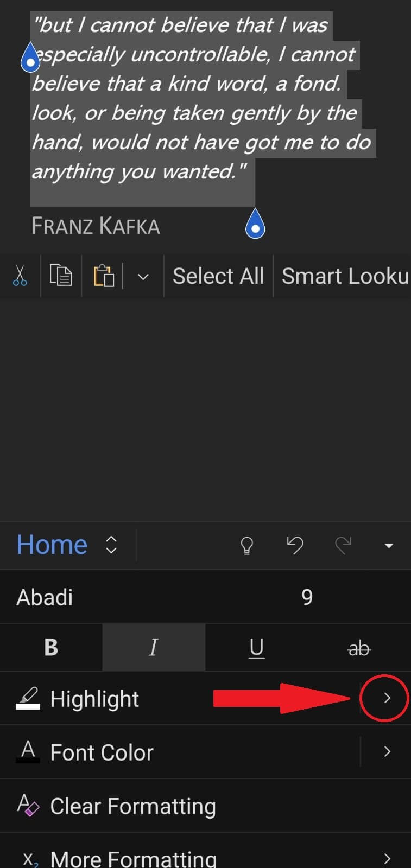411x868 pixels.
Task: Toggle bold on the selected quote
Action: pos(51,647)
